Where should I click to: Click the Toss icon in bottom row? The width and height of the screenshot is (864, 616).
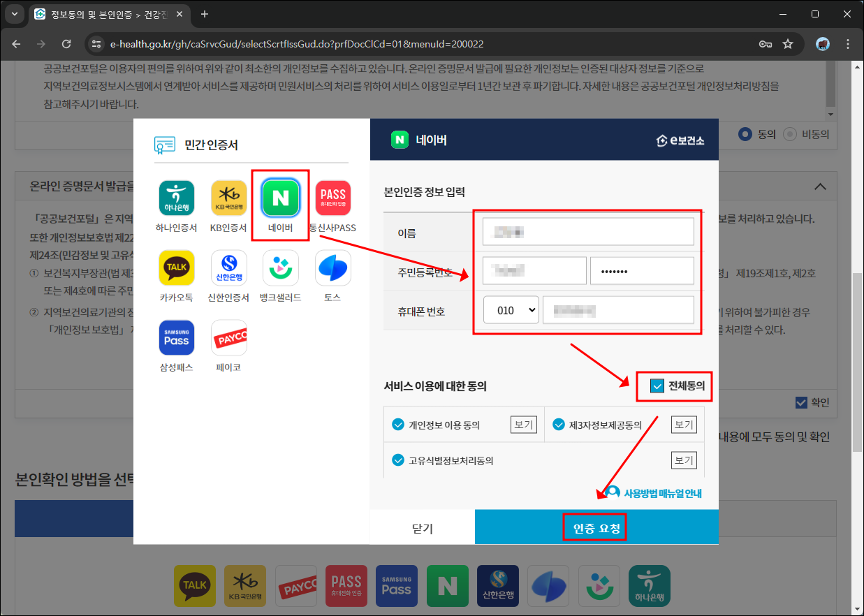[x=549, y=585]
